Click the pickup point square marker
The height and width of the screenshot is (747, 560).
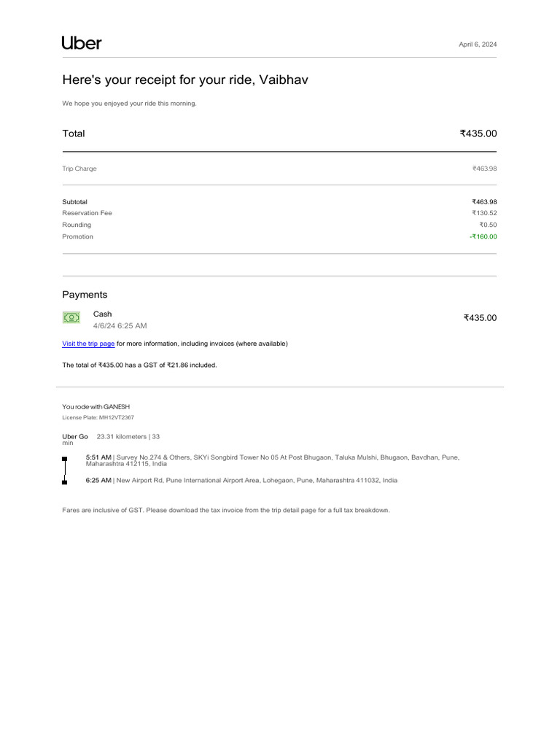click(65, 459)
